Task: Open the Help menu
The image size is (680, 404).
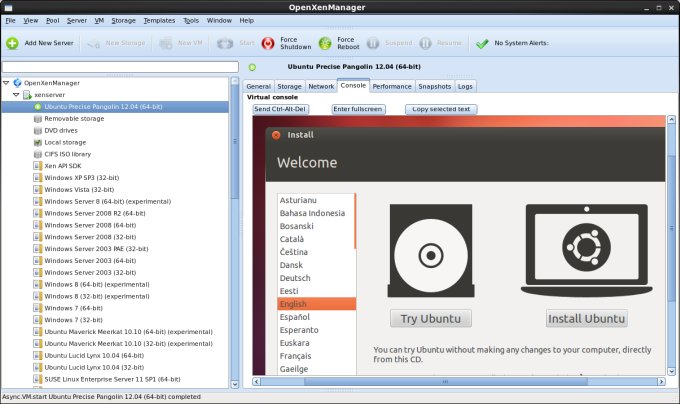Action: 247,20
